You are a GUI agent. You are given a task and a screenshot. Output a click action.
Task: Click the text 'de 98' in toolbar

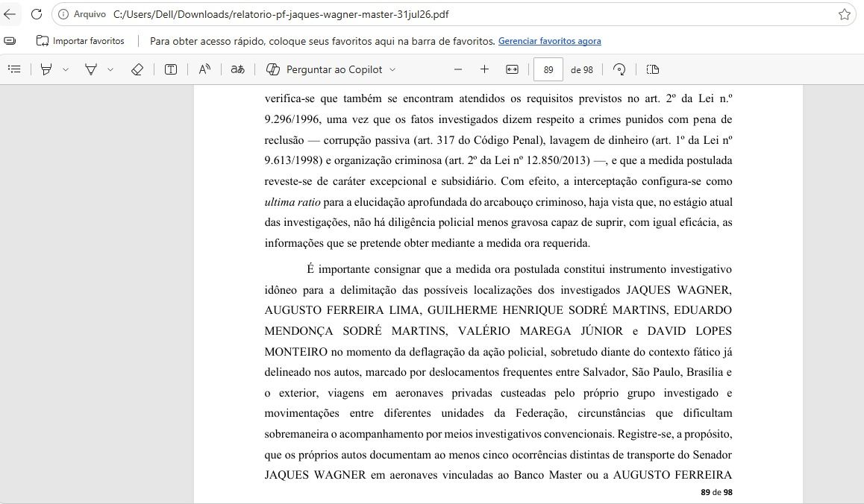coord(582,70)
